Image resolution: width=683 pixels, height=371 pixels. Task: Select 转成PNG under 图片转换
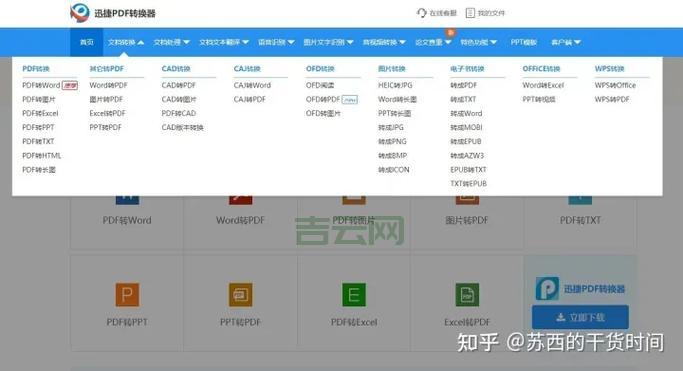pos(392,142)
